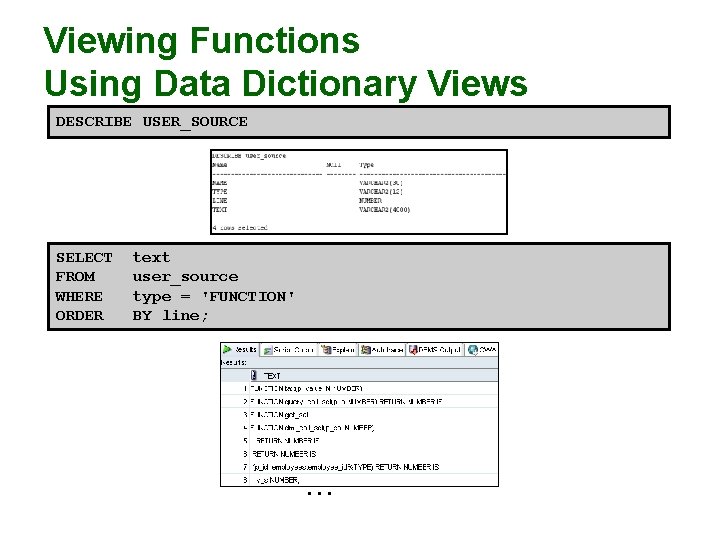Click 'DESCRIBE USER_SOURCE' command text
Screen dimensions: 720x540
point(152,122)
